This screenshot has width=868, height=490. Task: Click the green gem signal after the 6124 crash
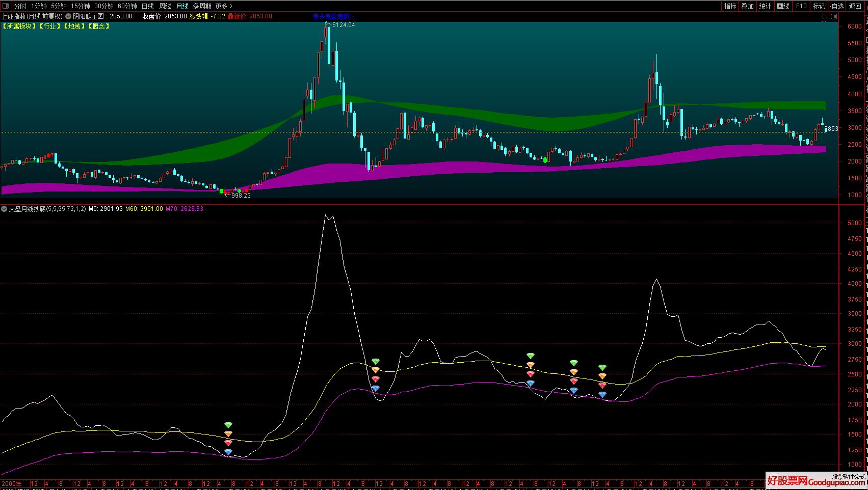376,362
